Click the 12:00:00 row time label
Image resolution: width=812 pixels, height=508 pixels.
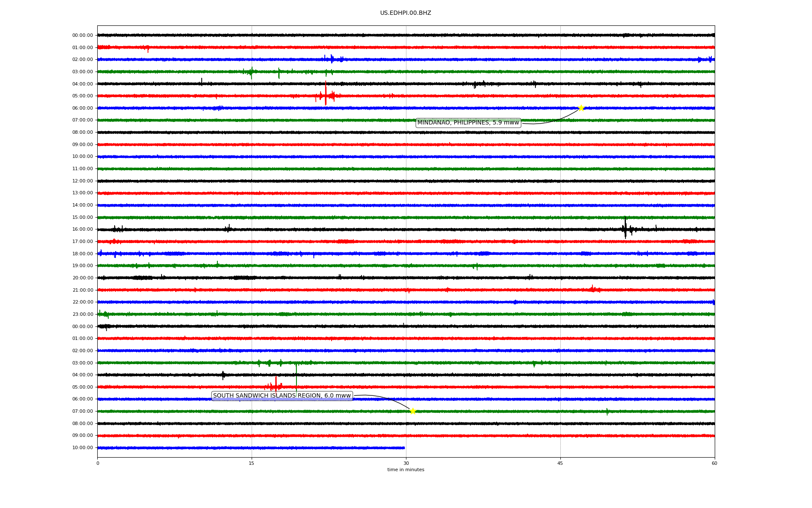coord(82,181)
